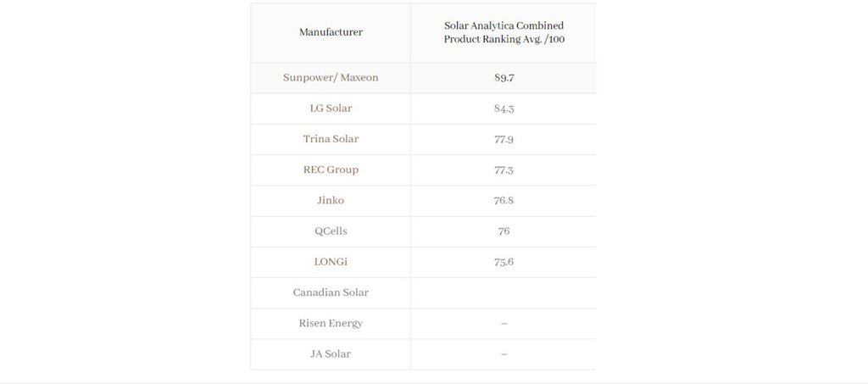Click the 76 score for QCells
Image resolution: width=868 pixels, height=384 pixels.
pyautogui.click(x=504, y=231)
